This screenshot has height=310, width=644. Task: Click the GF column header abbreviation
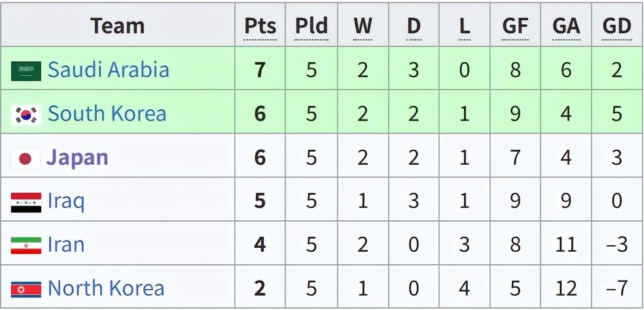click(x=515, y=26)
